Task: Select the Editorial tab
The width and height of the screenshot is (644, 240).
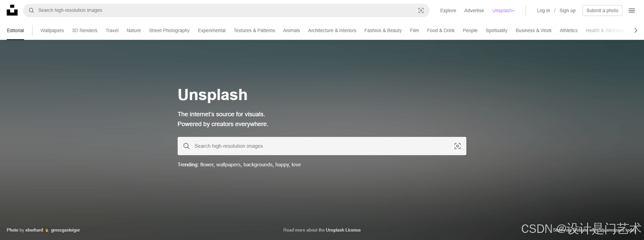Action: (15, 30)
